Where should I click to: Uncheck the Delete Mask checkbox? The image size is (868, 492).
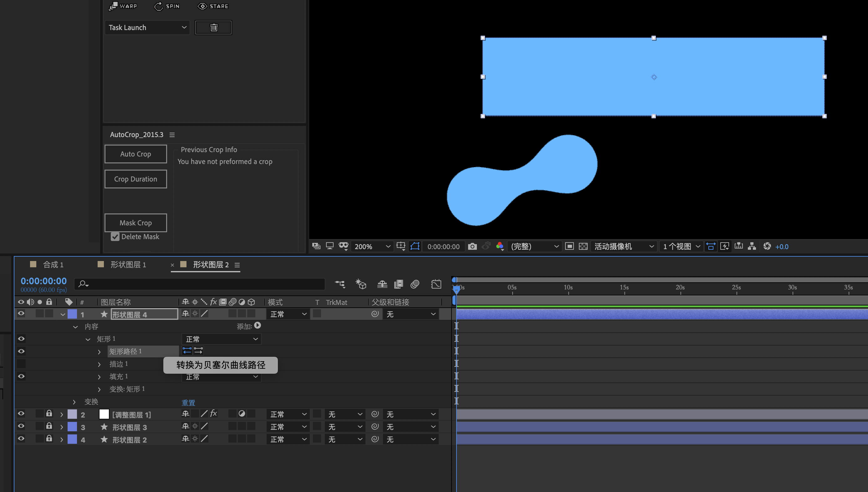(115, 237)
